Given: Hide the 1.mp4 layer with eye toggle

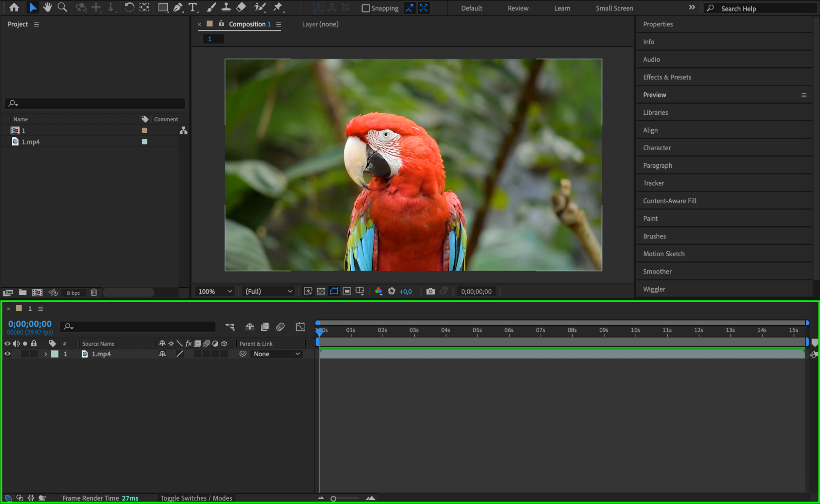Looking at the screenshot, I should [x=7, y=354].
